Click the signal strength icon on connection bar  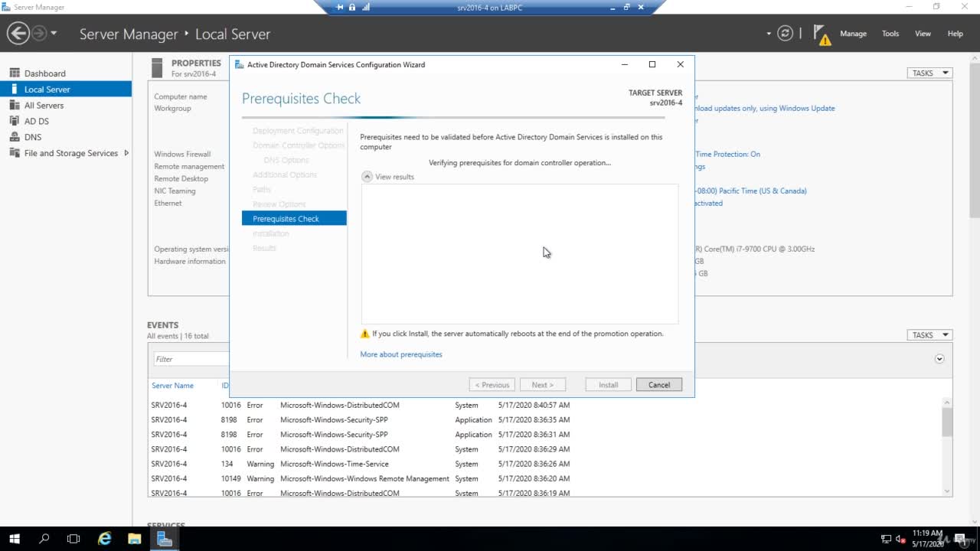(x=365, y=7)
